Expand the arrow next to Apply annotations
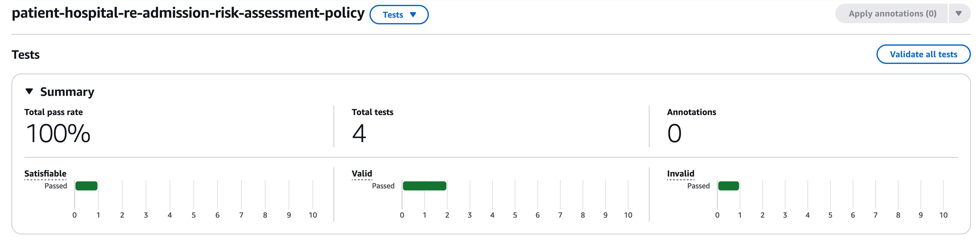This screenshot has width=980, height=241. tap(959, 14)
